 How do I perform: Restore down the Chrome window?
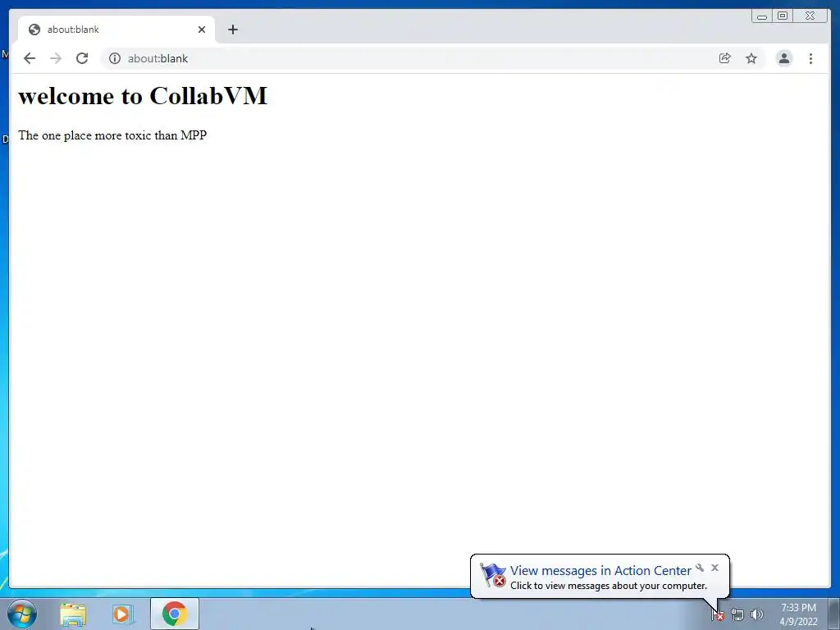tap(783, 16)
